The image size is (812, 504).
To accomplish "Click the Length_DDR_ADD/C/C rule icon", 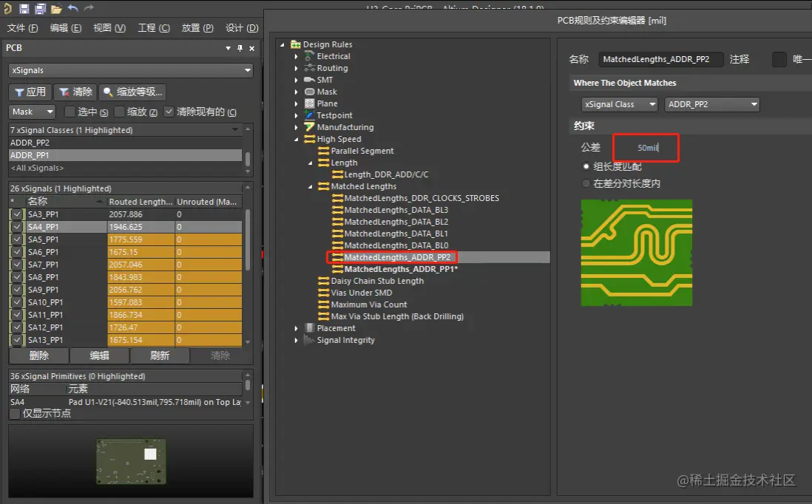I will [x=337, y=174].
